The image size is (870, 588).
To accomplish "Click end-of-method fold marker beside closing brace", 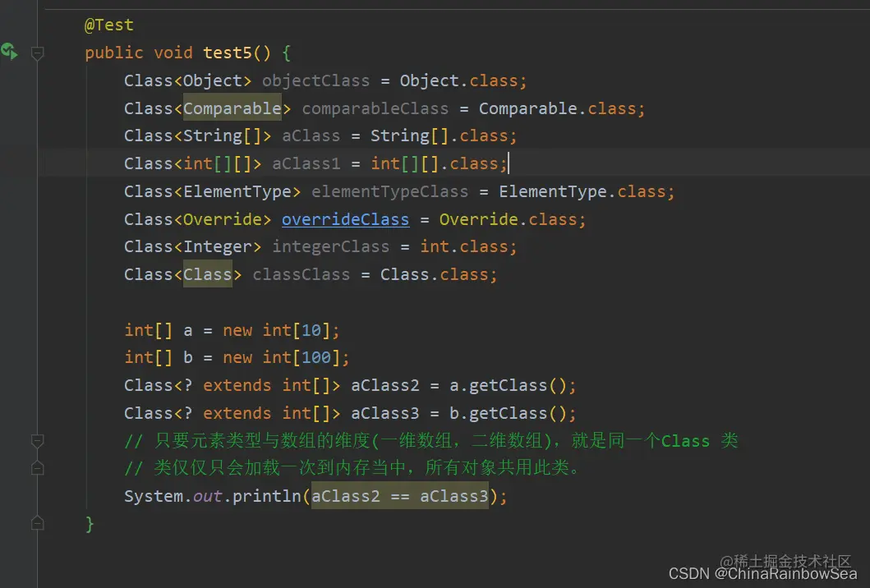I will tap(37, 523).
